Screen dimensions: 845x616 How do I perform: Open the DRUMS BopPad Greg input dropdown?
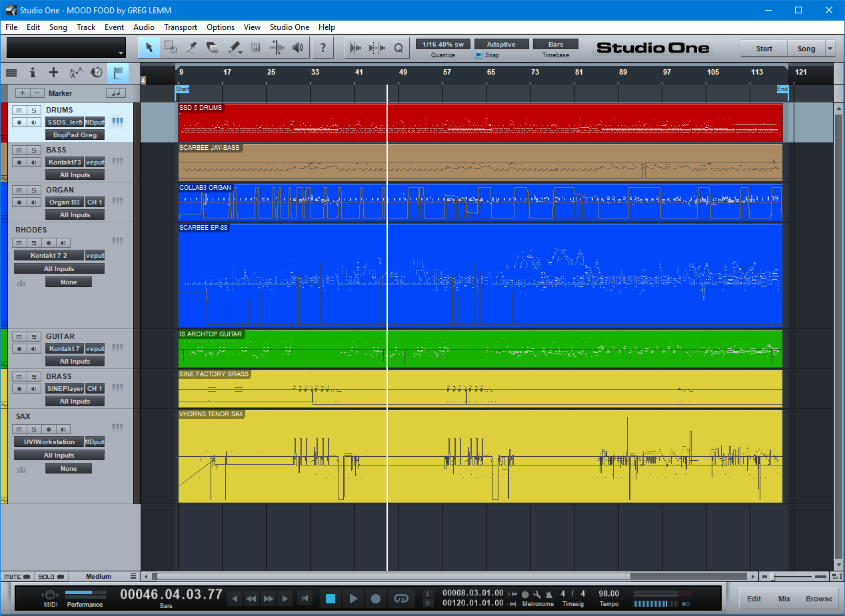(75, 135)
